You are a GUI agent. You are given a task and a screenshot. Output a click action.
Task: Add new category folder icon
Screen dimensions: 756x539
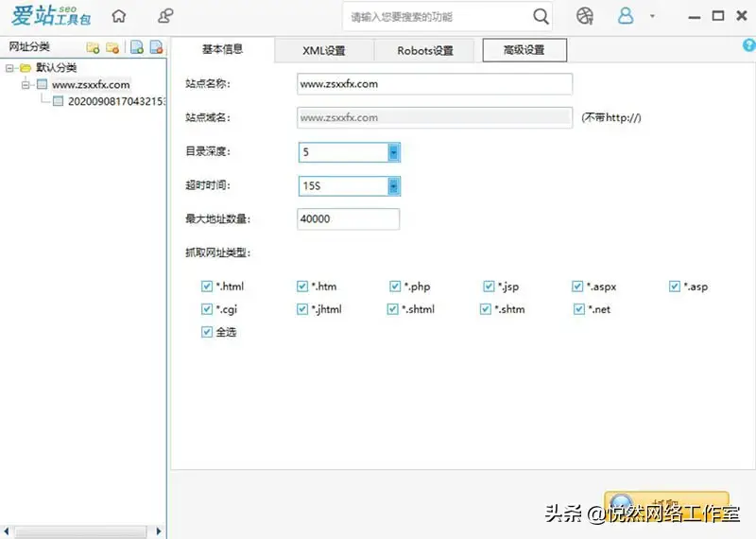93,47
